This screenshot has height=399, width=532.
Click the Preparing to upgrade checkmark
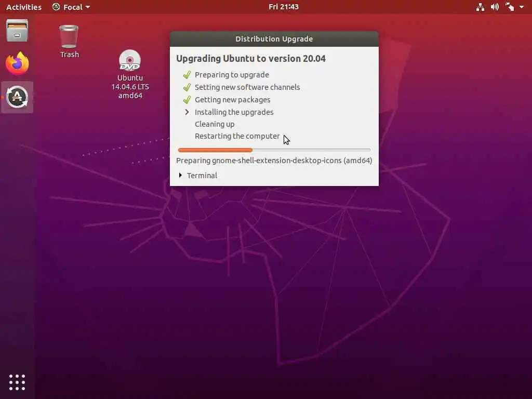coord(187,75)
